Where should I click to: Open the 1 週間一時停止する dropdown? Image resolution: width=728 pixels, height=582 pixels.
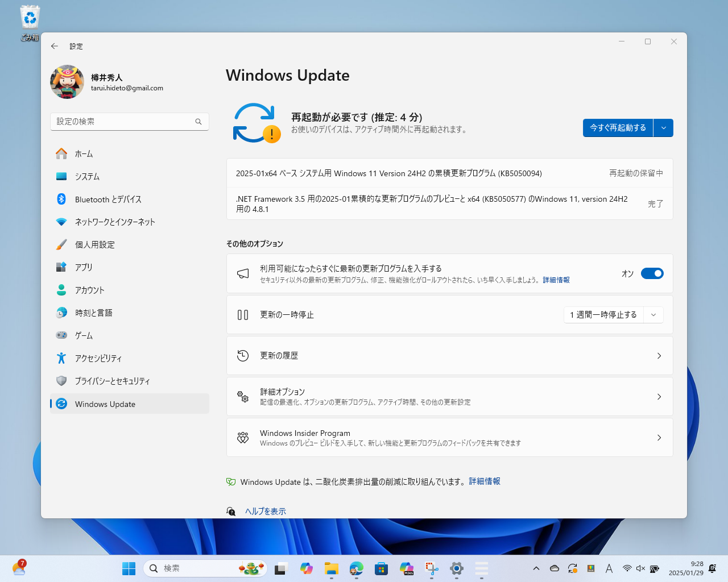(653, 314)
